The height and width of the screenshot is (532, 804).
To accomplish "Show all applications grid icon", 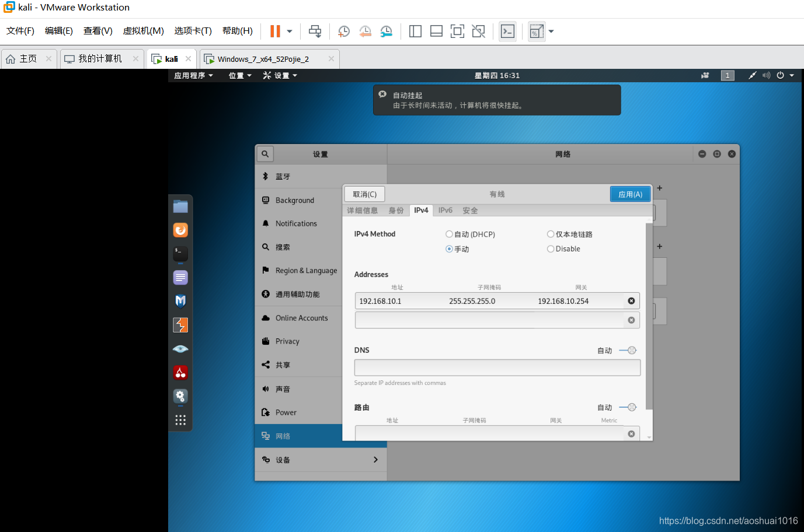I will (x=180, y=420).
